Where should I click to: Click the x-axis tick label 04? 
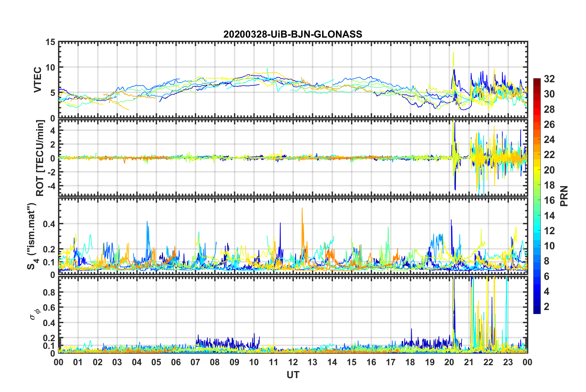click(137, 362)
